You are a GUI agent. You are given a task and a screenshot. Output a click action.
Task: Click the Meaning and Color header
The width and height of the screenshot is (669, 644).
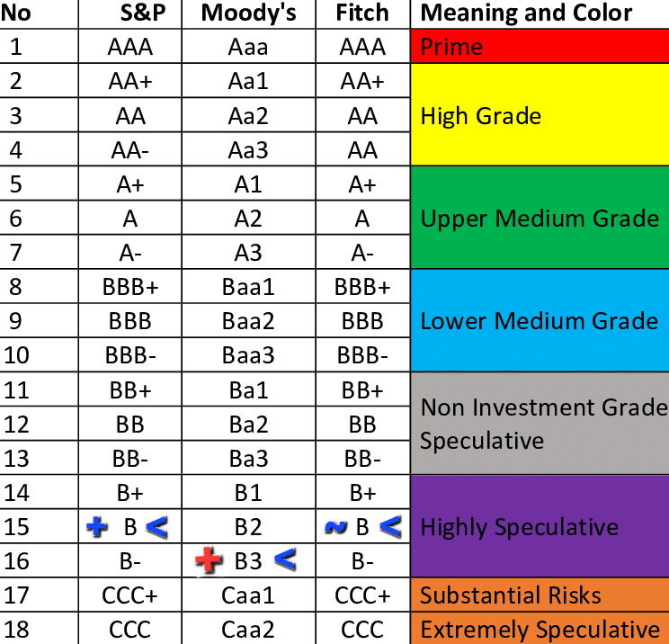(526, 13)
